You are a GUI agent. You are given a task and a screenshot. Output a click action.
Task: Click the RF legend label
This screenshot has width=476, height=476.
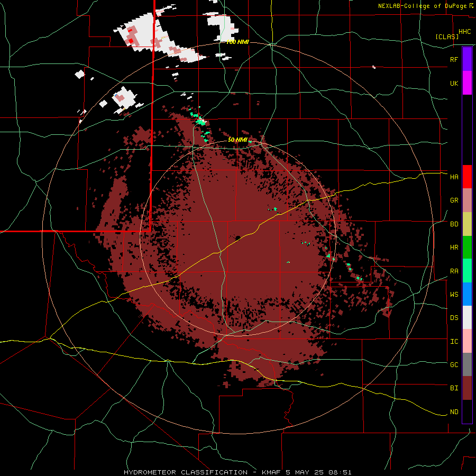(454, 59)
